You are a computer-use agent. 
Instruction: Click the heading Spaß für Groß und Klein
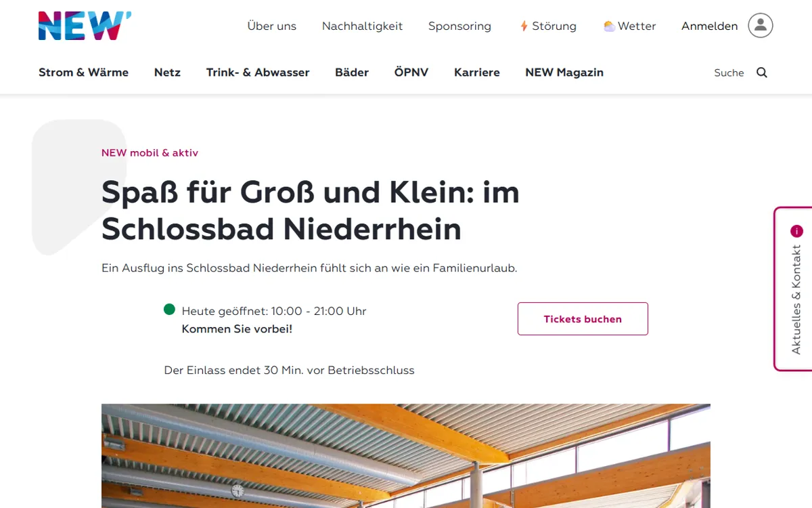[311, 211]
